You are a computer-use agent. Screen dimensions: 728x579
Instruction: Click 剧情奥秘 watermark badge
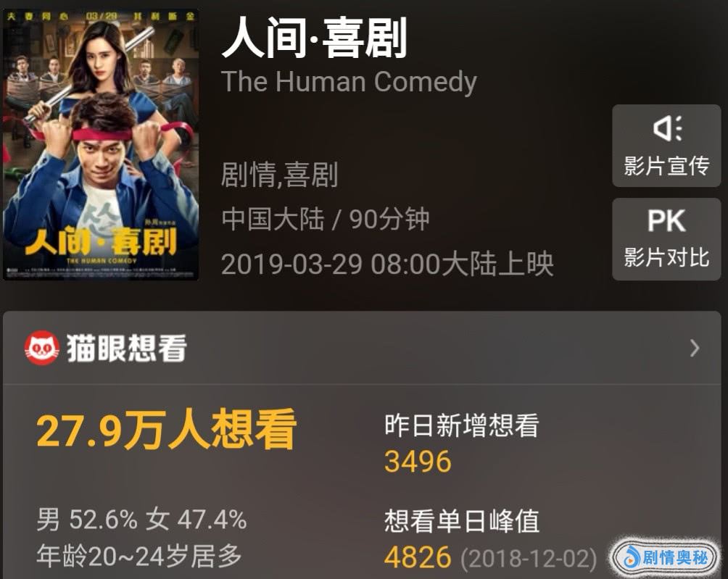tap(666, 557)
